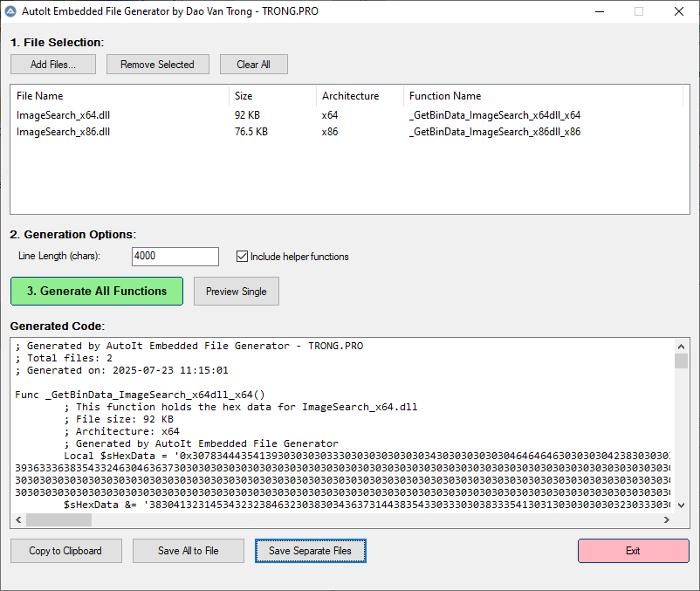
Task: Copy generated code to clipboard
Action: click(x=66, y=551)
